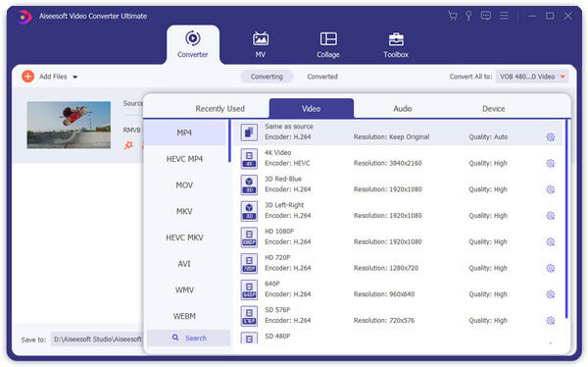
Task: Click the 3D Left-Right preset icon
Action: pyautogui.click(x=249, y=211)
